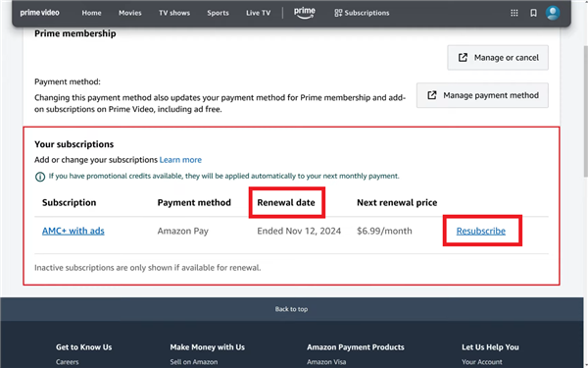588x368 pixels.
Task: Click the $6.99/month price cell
Action: point(384,231)
